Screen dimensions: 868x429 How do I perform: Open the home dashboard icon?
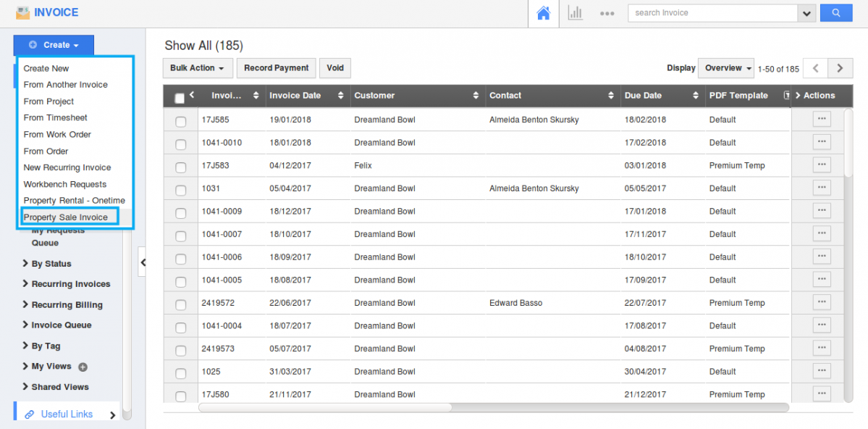coord(542,12)
